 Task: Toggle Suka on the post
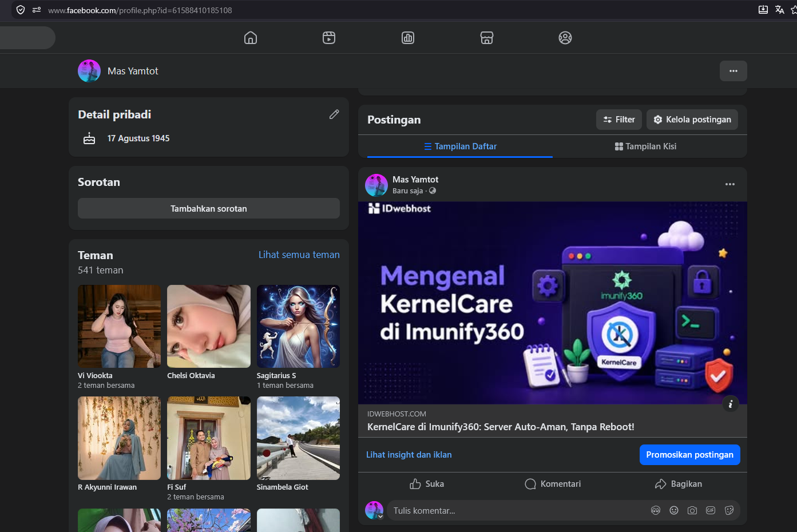[x=427, y=484]
